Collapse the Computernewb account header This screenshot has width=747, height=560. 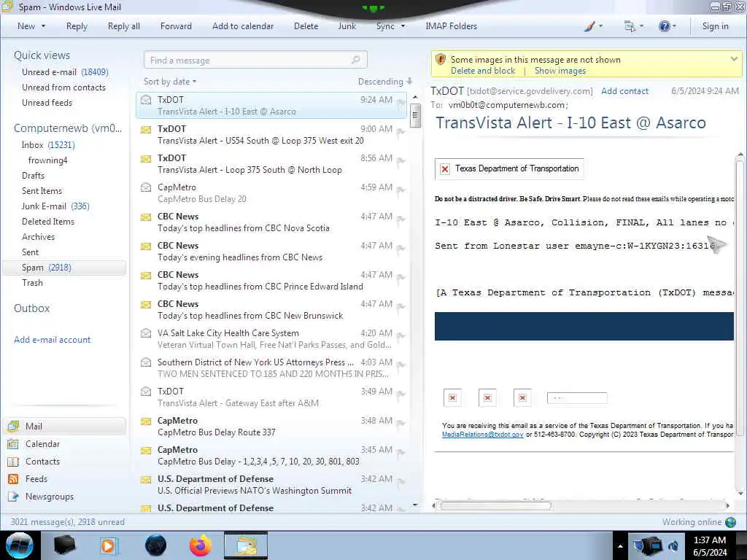pos(68,128)
